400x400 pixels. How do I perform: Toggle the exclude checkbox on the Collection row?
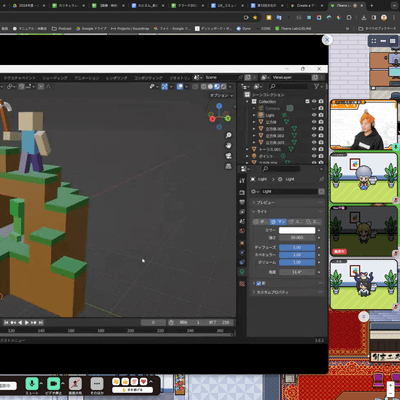(307, 101)
